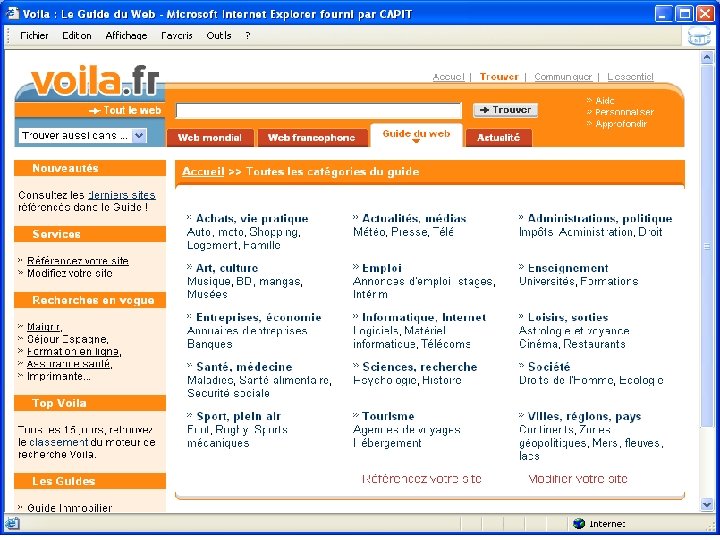The image size is (720, 540).
Task: Open 'Informatique, Internet' category
Action: pyautogui.click(x=424, y=318)
